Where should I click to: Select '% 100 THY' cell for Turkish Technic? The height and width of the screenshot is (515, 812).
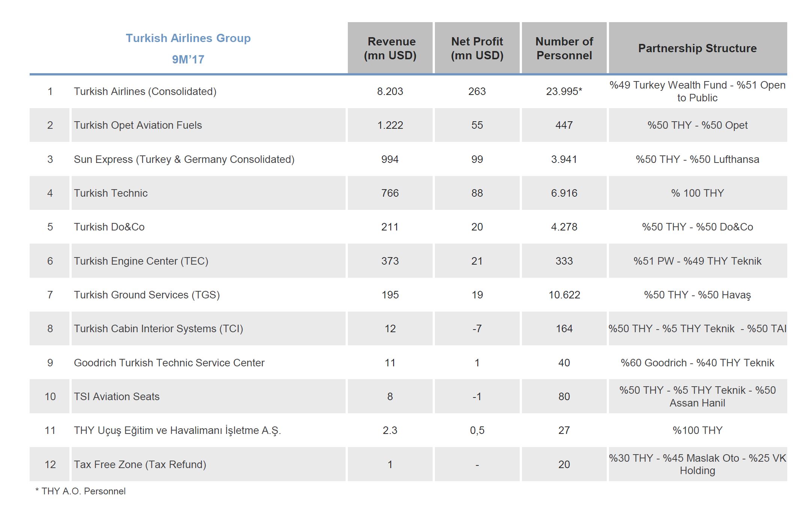point(698,193)
